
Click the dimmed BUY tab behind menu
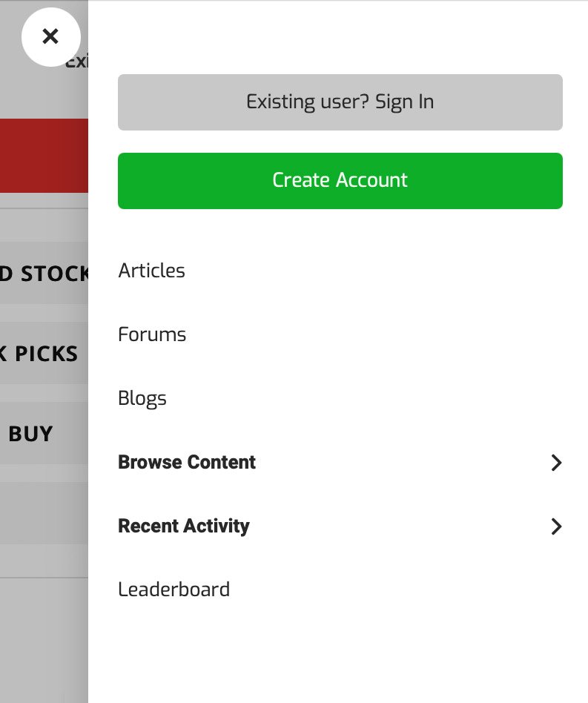pyautogui.click(x=31, y=433)
